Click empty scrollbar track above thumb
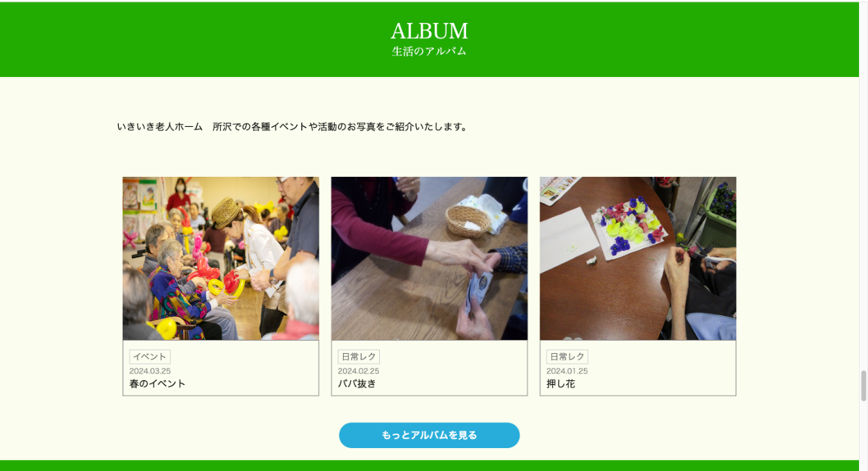The height and width of the screenshot is (471, 868). click(x=864, y=187)
